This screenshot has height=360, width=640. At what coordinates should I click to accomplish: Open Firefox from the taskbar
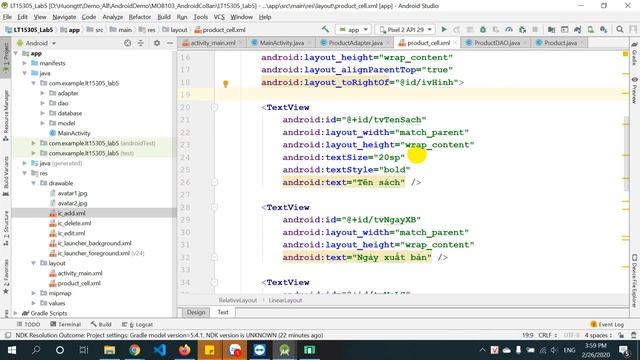[184, 350]
